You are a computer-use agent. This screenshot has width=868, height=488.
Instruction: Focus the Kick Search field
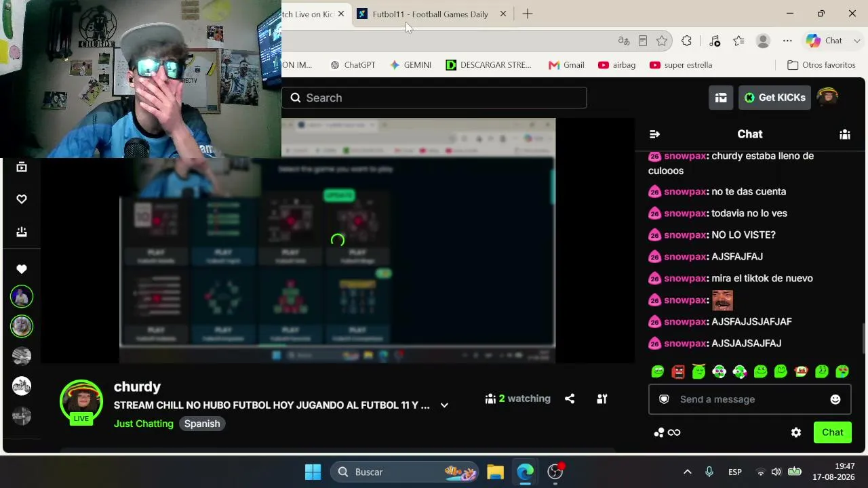pos(434,98)
